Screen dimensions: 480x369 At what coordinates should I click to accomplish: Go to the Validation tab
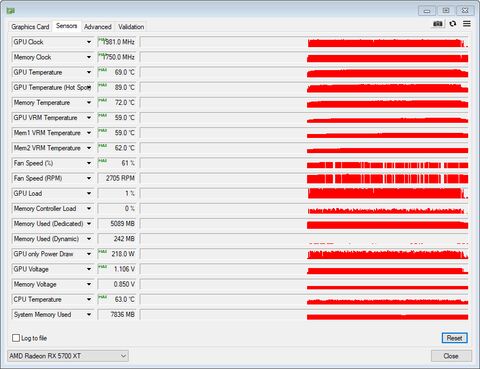coord(131,27)
